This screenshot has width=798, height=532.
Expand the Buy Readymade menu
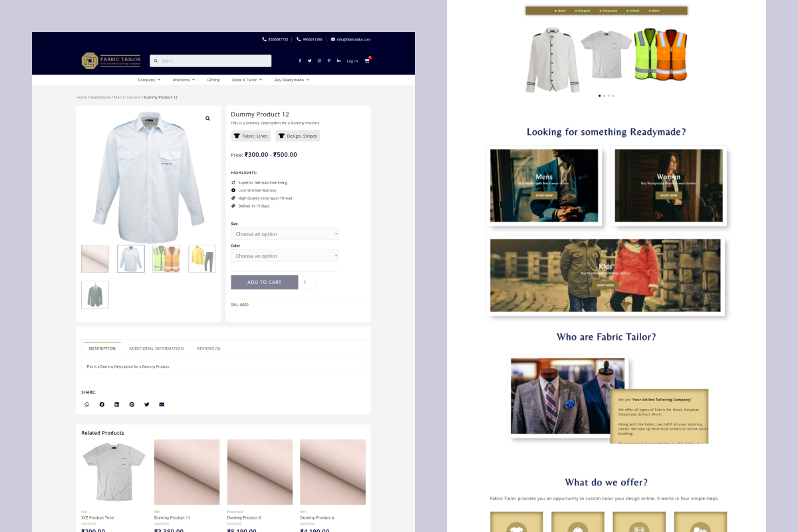coord(291,80)
